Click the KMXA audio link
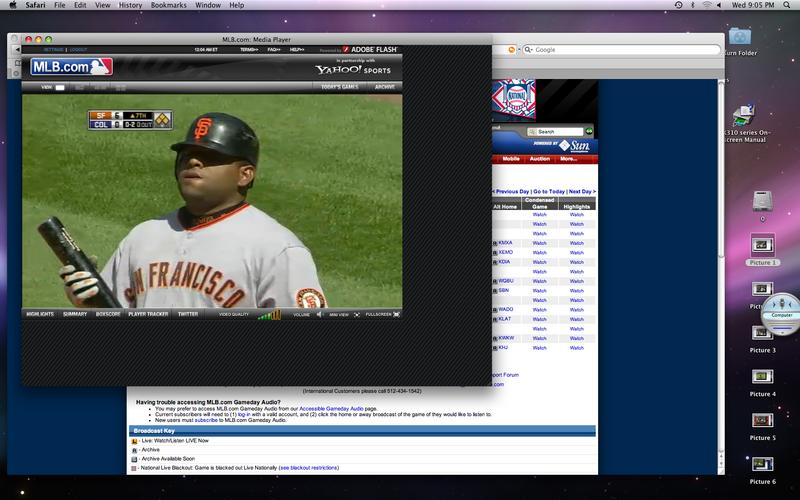 tap(505, 243)
